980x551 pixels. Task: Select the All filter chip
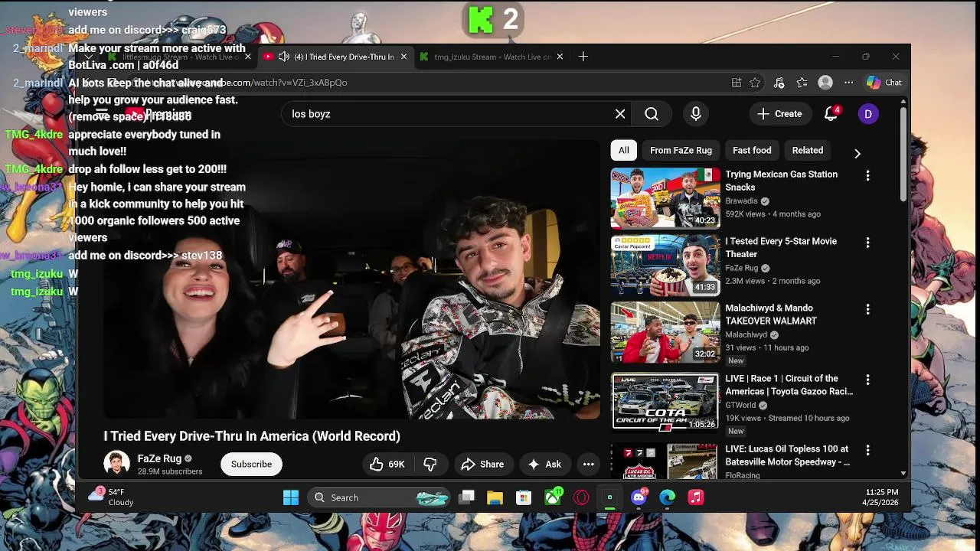[x=624, y=151]
